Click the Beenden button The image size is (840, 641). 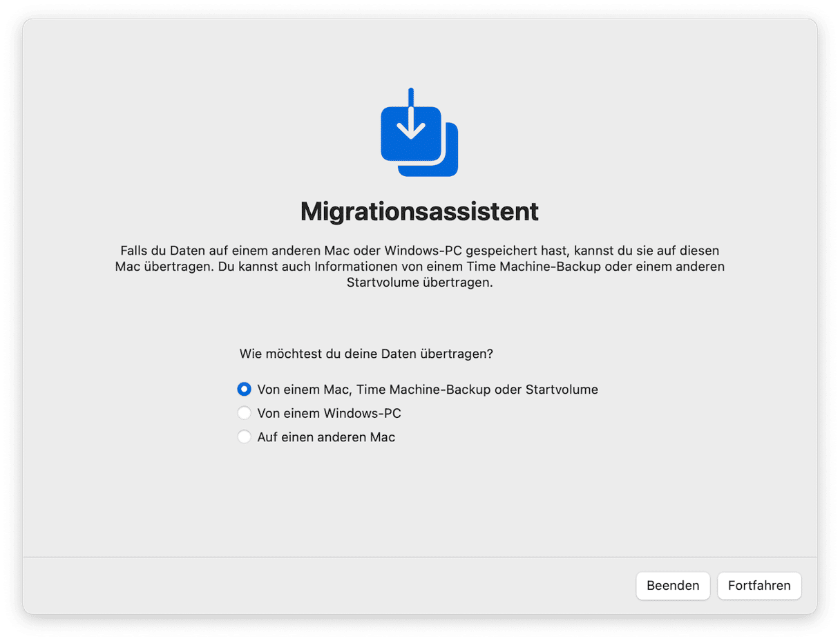click(673, 586)
